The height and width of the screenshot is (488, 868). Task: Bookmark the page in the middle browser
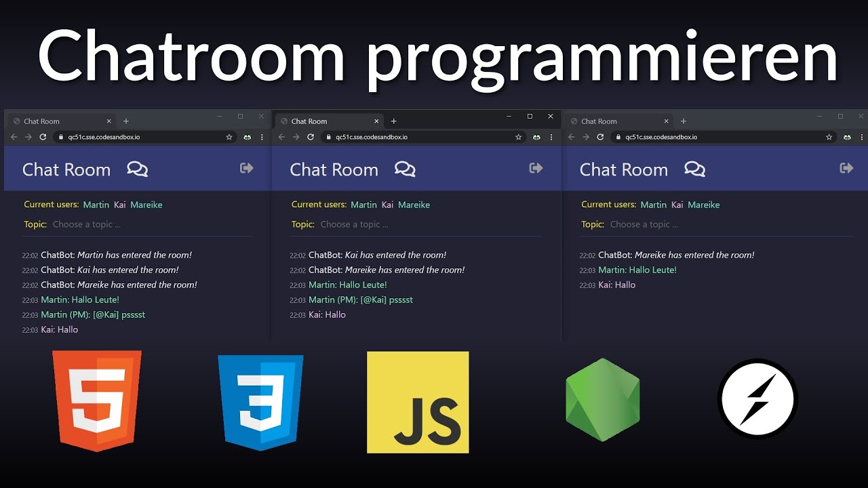[519, 137]
